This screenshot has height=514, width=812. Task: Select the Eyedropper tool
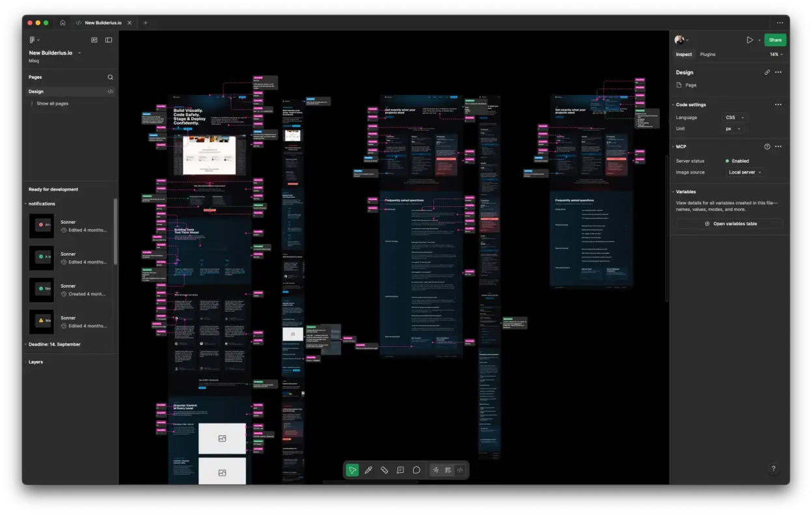point(368,470)
